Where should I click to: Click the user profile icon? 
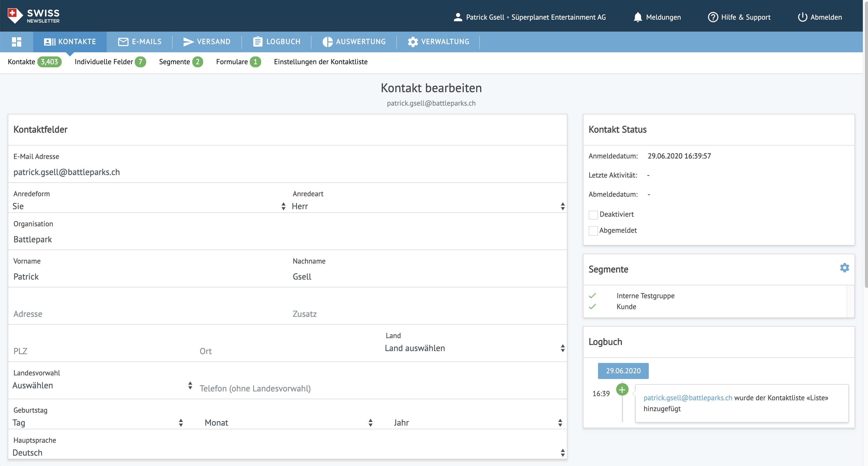[458, 17]
